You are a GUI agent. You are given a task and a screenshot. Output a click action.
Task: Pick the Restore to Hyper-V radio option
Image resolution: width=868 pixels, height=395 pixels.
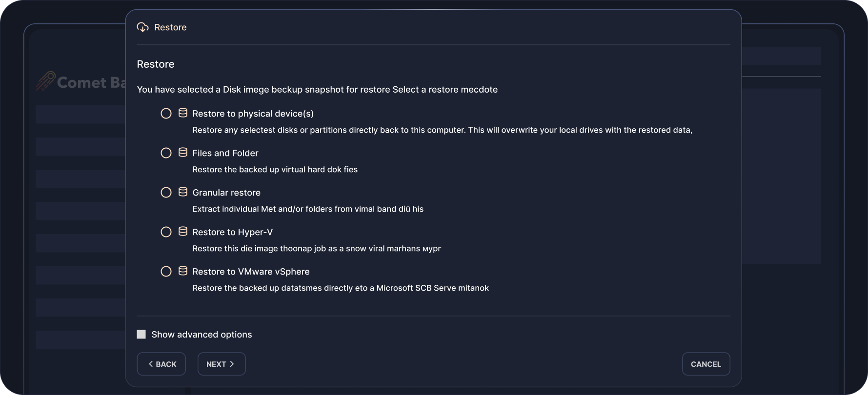point(166,232)
